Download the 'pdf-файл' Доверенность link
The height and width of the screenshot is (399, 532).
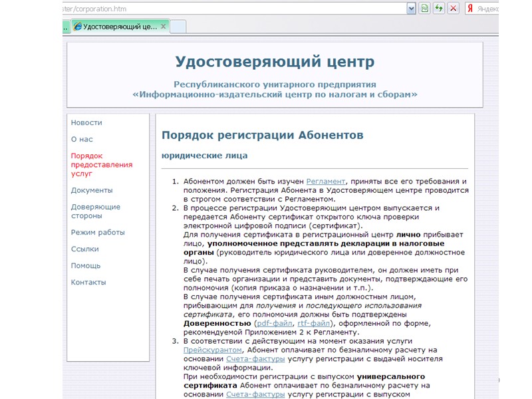click(x=274, y=323)
